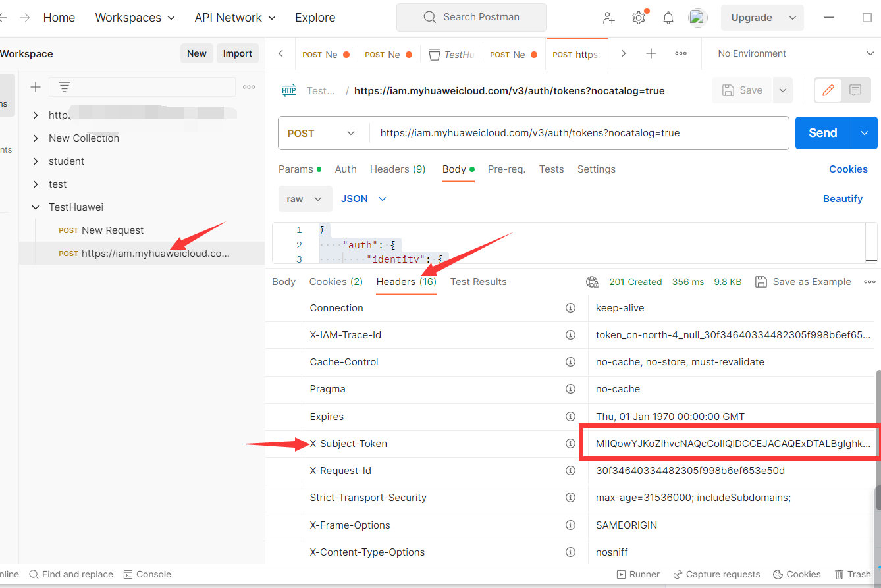Open the Headers (9) request tab
This screenshot has width=881, height=588.
pyautogui.click(x=398, y=169)
